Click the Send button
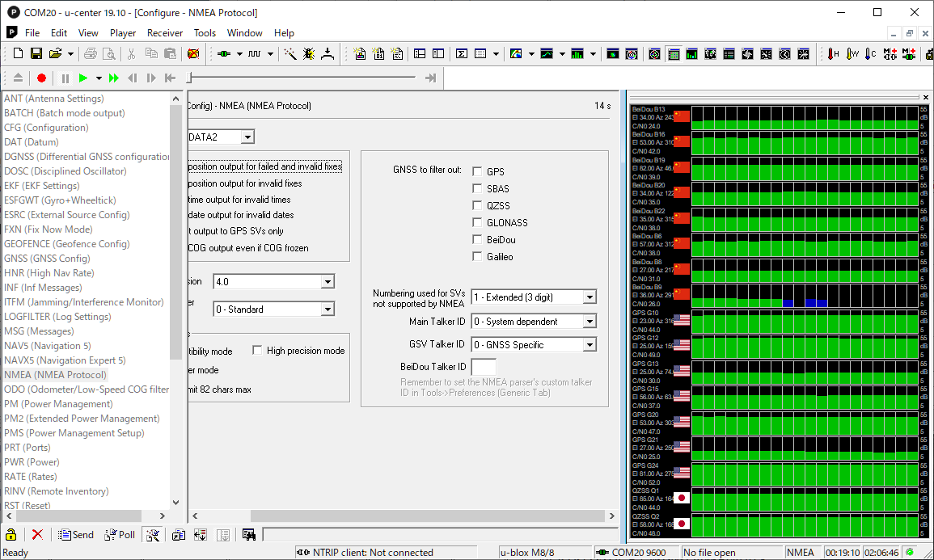Viewport: 934px width, 560px height. [76, 534]
